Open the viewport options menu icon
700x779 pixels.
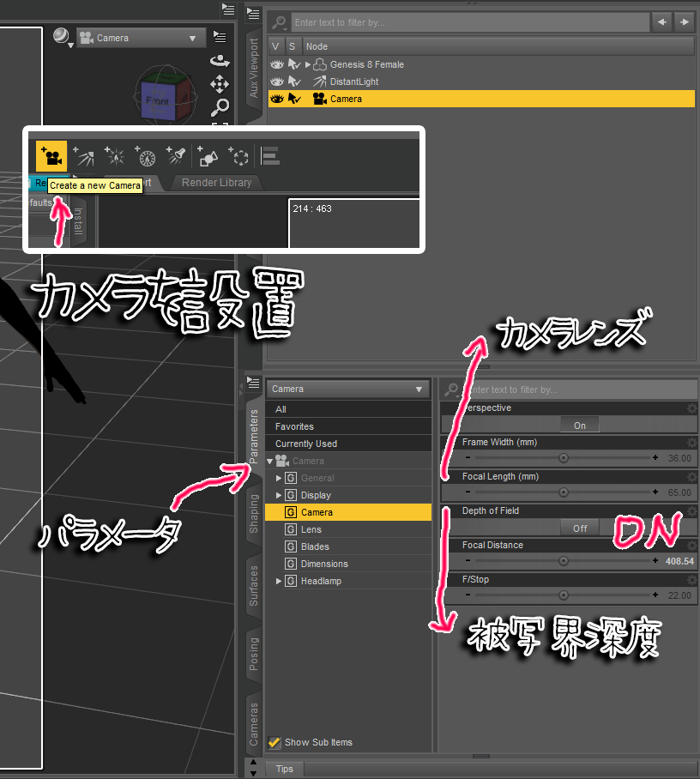(220, 36)
